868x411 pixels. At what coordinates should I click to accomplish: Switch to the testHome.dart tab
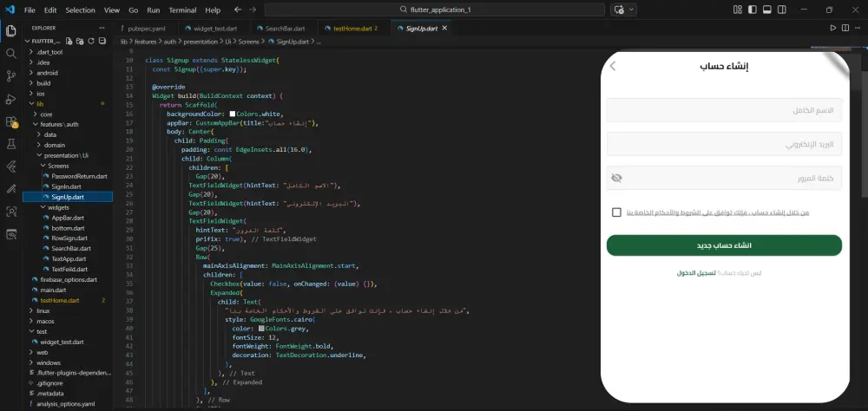point(355,29)
